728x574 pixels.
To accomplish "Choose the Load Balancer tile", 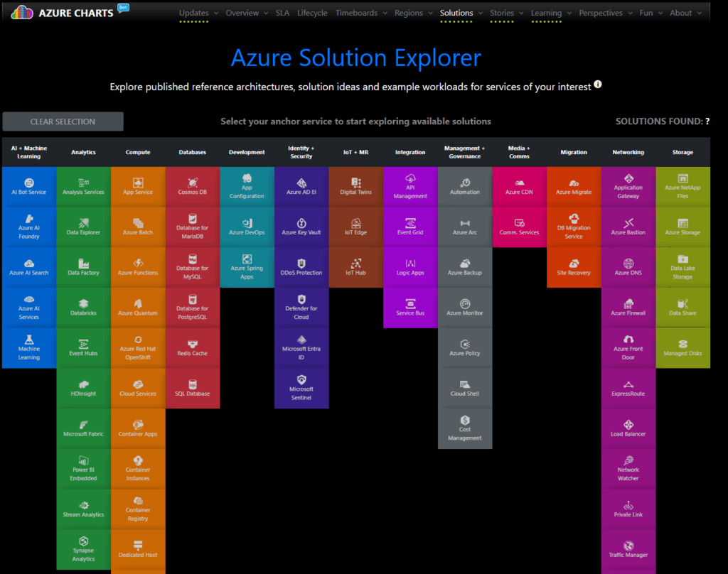I will click(x=628, y=429).
